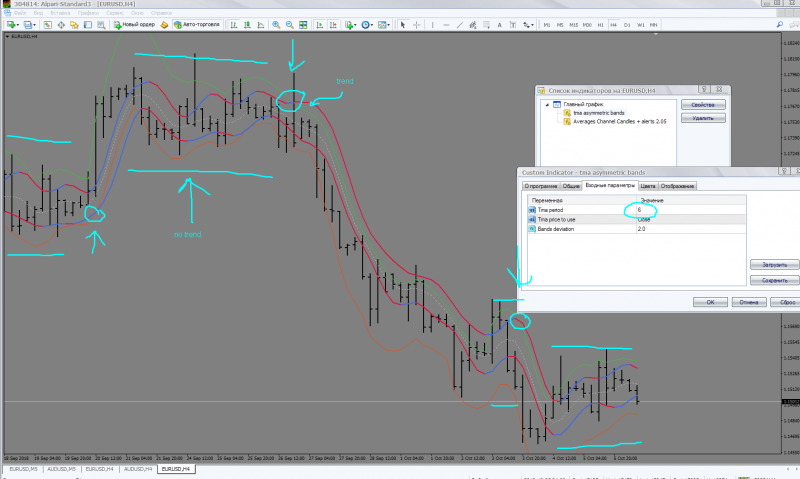Toggle the Data Window crosshair icon
Viewport: 800px width, 479px height.
click(61, 24)
